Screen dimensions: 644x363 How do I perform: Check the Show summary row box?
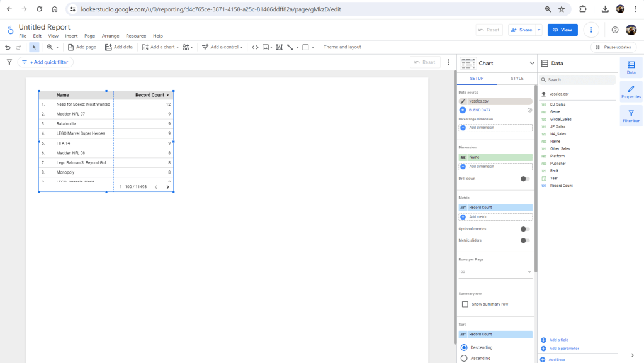465,304
